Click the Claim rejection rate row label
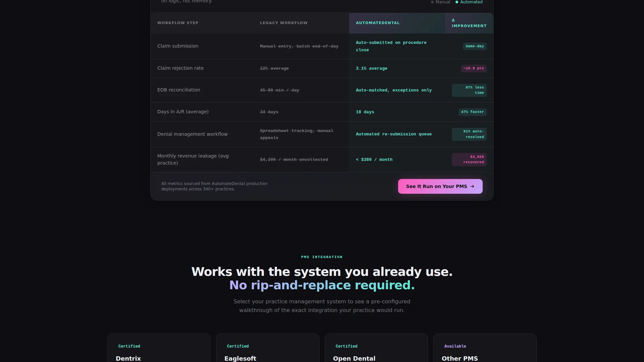 pos(180,68)
